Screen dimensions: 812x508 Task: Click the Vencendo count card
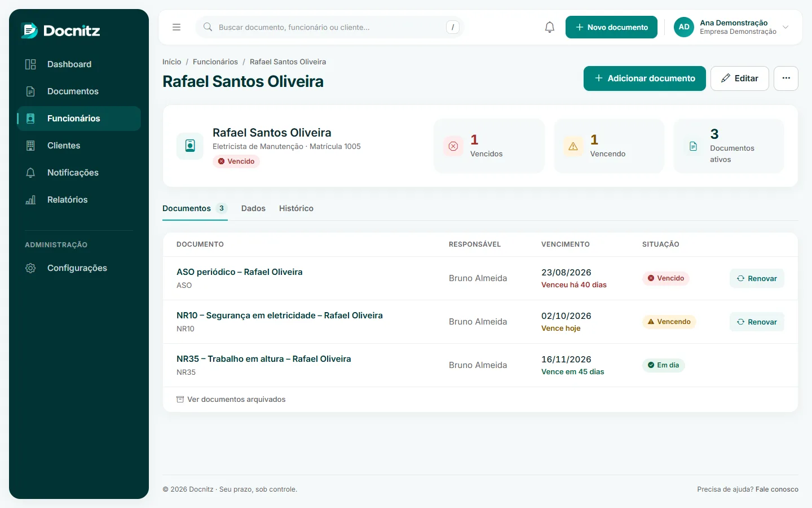point(609,146)
